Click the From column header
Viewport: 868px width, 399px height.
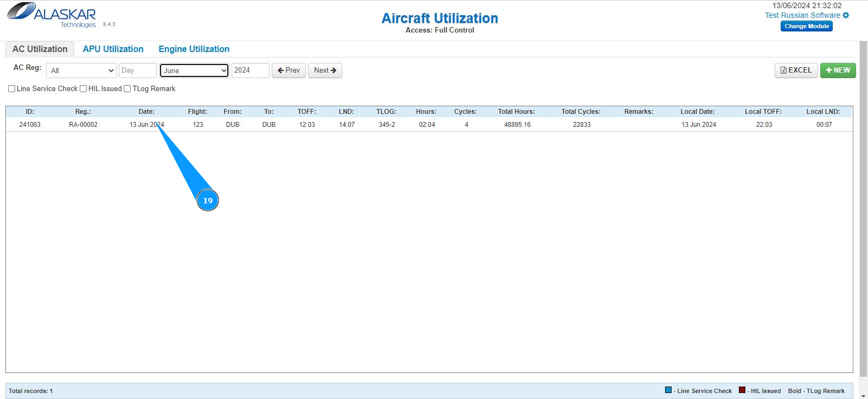(x=232, y=112)
